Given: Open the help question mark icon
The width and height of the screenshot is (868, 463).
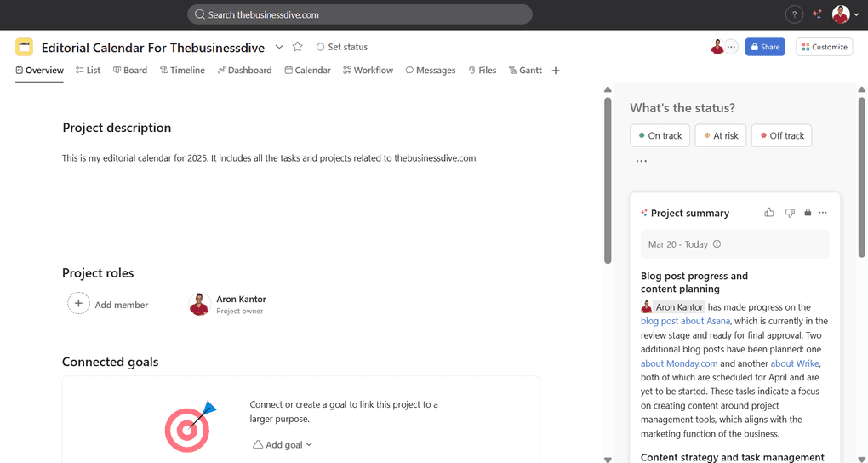Looking at the screenshot, I should 794,15.
